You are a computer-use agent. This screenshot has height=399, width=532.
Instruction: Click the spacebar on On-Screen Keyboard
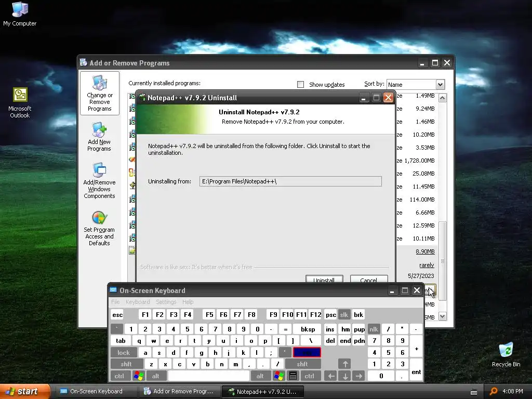point(209,376)
